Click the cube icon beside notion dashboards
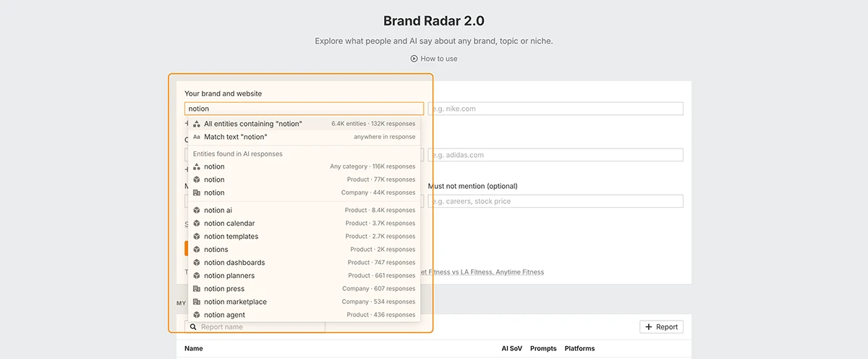This screenshot has width=868, height=359. coord(197,263)
